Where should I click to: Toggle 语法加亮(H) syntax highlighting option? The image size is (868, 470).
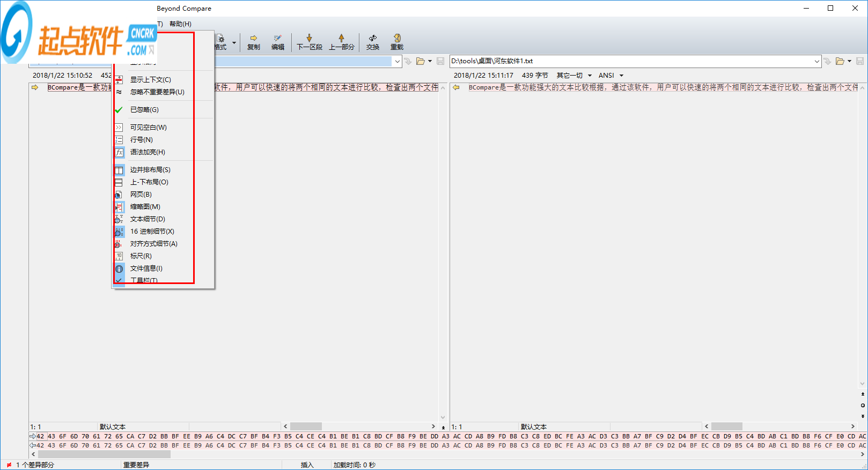148,152
